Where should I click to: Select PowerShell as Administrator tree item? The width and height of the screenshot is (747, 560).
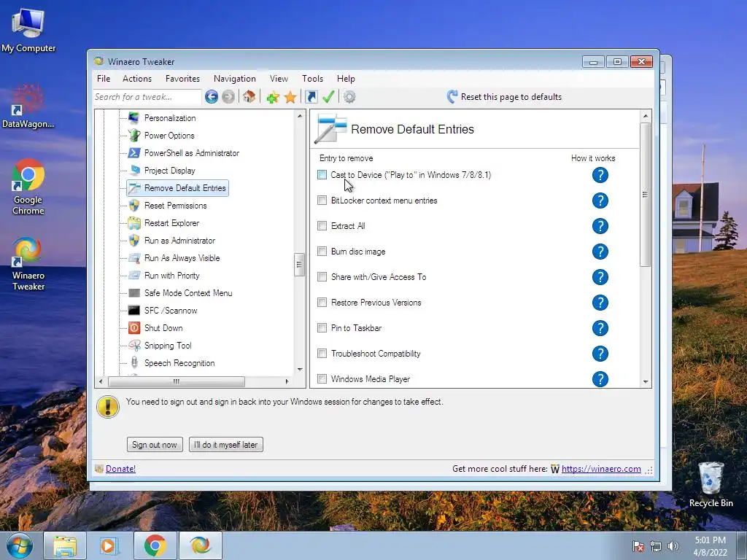[x=192, y=153]
